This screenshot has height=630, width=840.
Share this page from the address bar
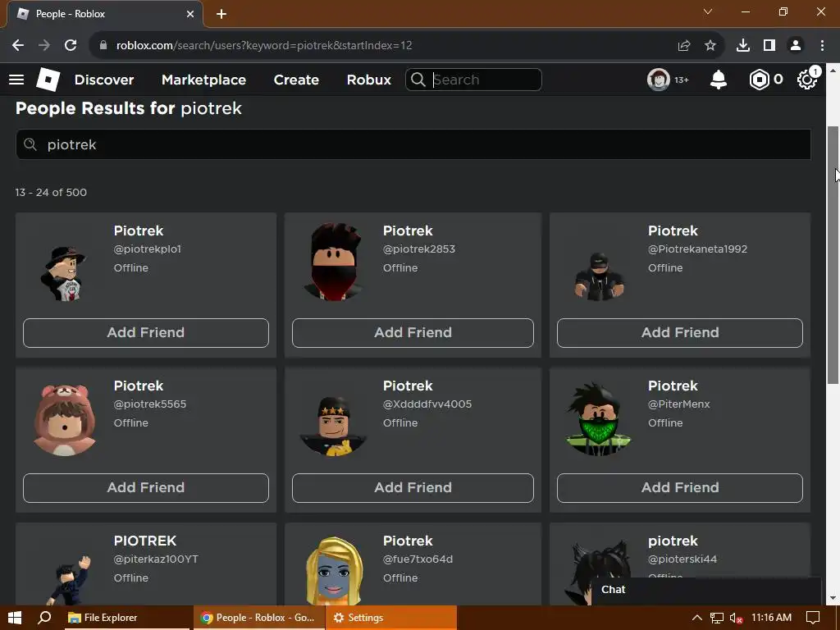(684, 46)
